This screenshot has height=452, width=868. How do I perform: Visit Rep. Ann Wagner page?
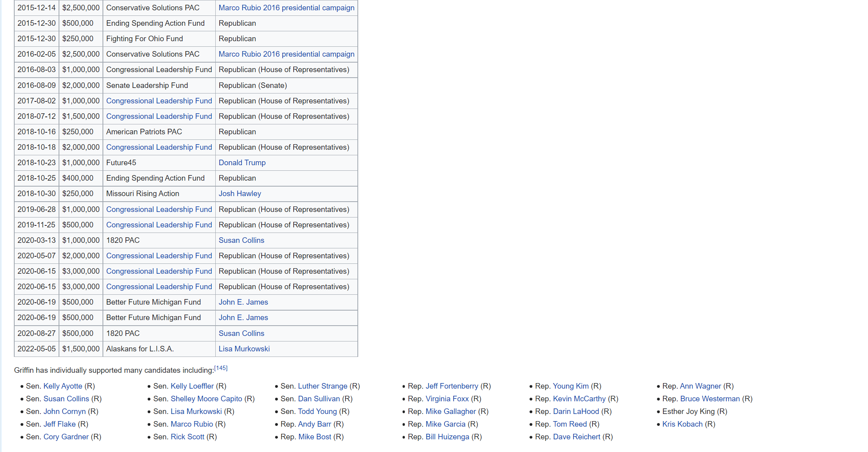pos(701,386)
